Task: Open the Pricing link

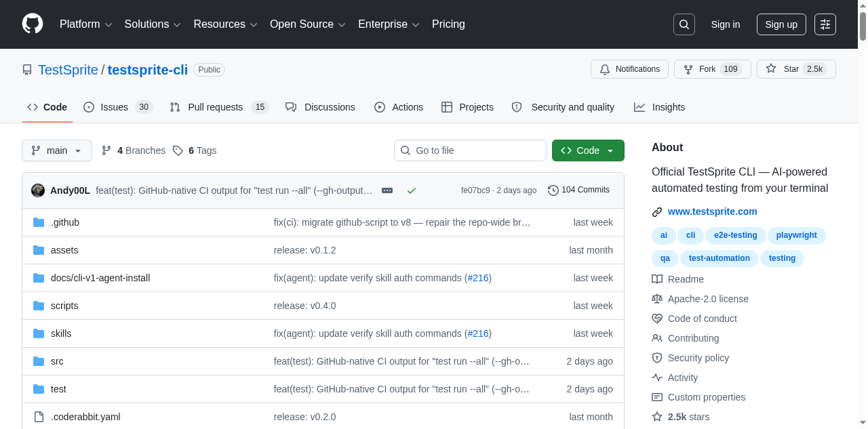Action: click(x=448, y=24)
